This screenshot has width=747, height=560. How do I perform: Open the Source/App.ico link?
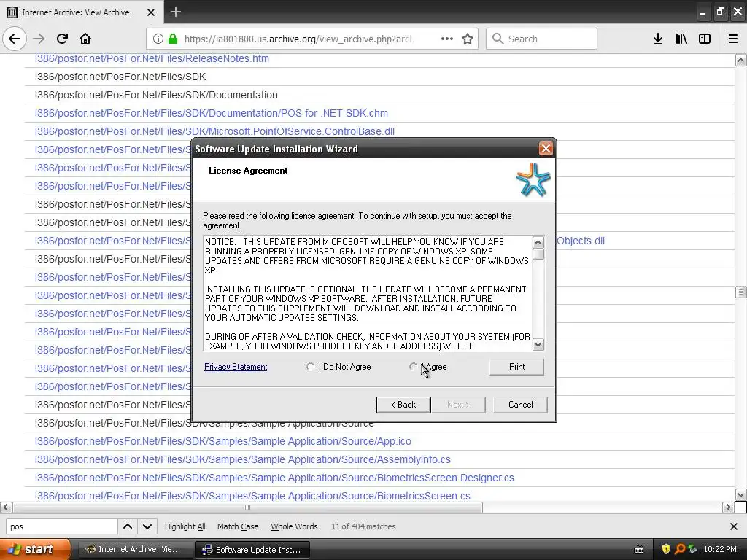coord(223,441)
